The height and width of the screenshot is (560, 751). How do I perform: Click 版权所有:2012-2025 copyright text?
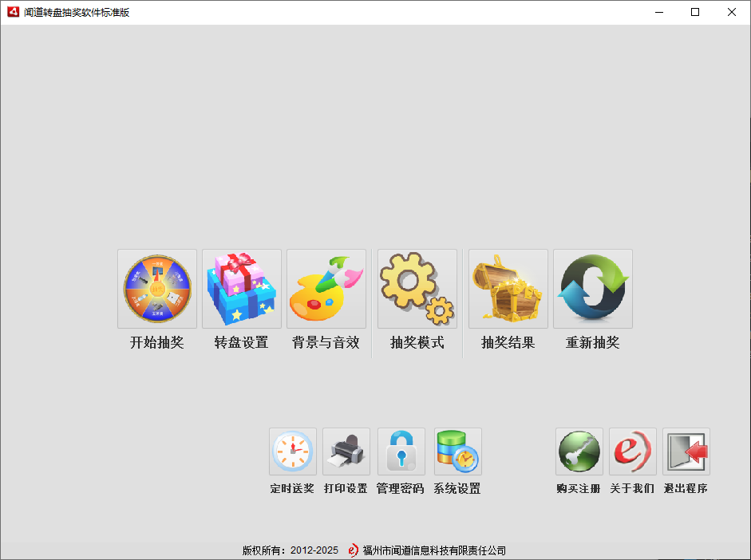point(291,550)
